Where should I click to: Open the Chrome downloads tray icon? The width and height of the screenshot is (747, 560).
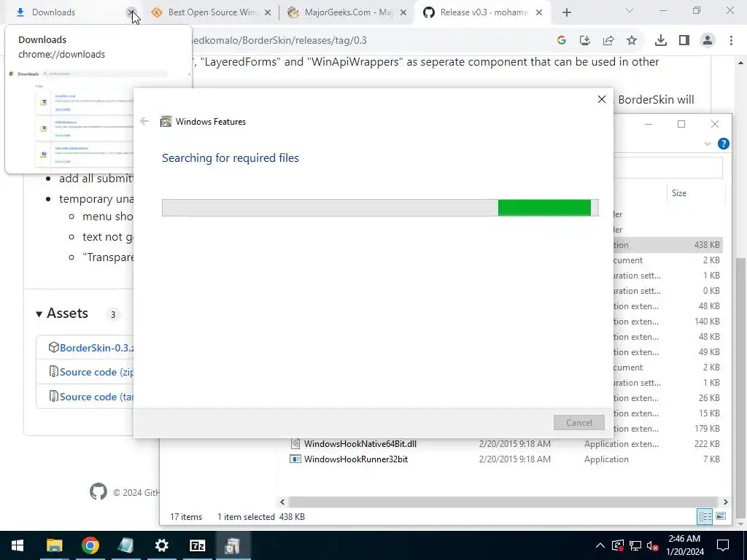coord(660,41)
